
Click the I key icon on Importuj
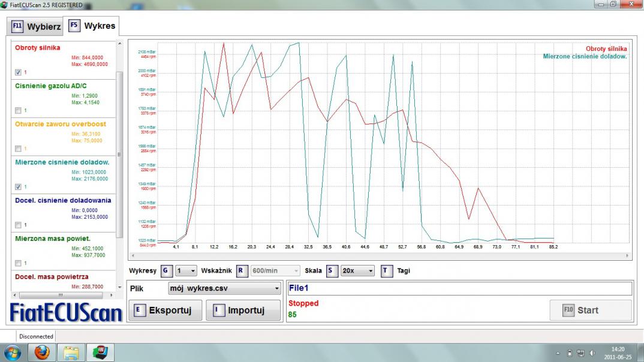click(x=218, y=310)
